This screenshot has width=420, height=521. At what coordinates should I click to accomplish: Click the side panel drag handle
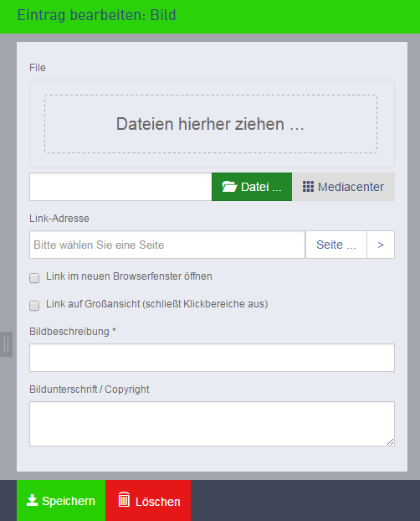[x=6, y=344]
